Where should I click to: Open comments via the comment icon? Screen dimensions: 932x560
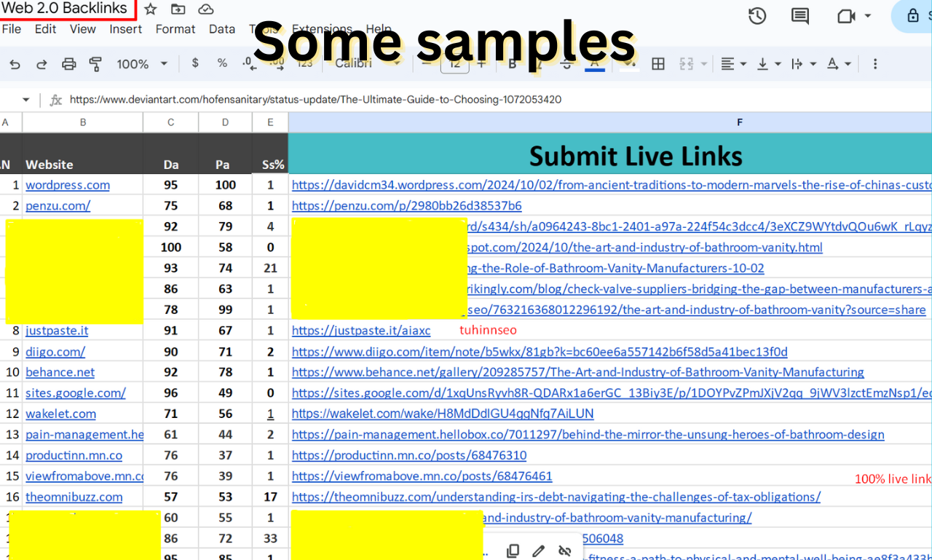pos(799,15)
